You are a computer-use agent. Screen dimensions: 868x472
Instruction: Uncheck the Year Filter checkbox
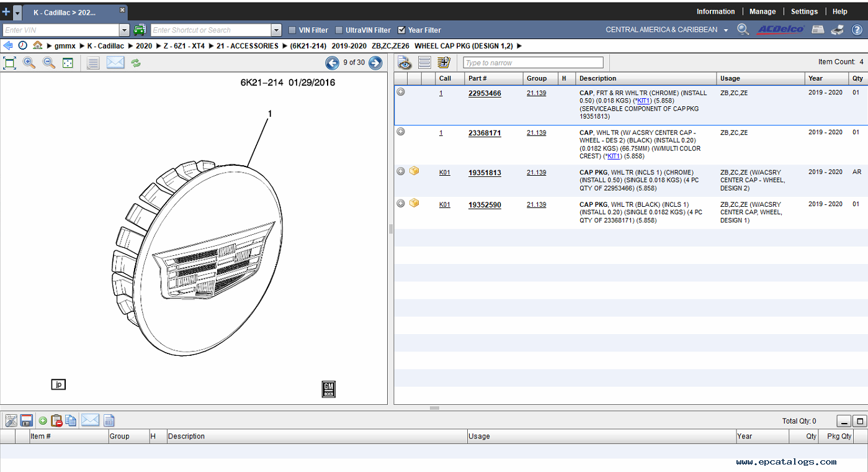pos(401,30)
